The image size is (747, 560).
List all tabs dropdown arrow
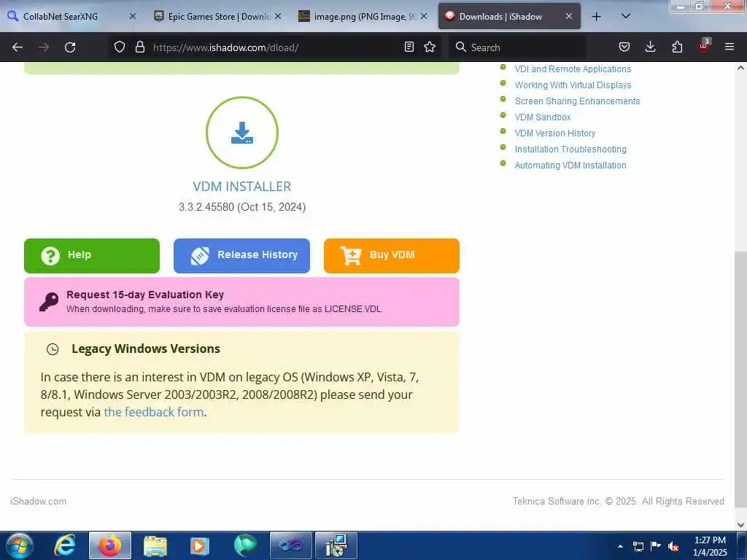[626, 17]
